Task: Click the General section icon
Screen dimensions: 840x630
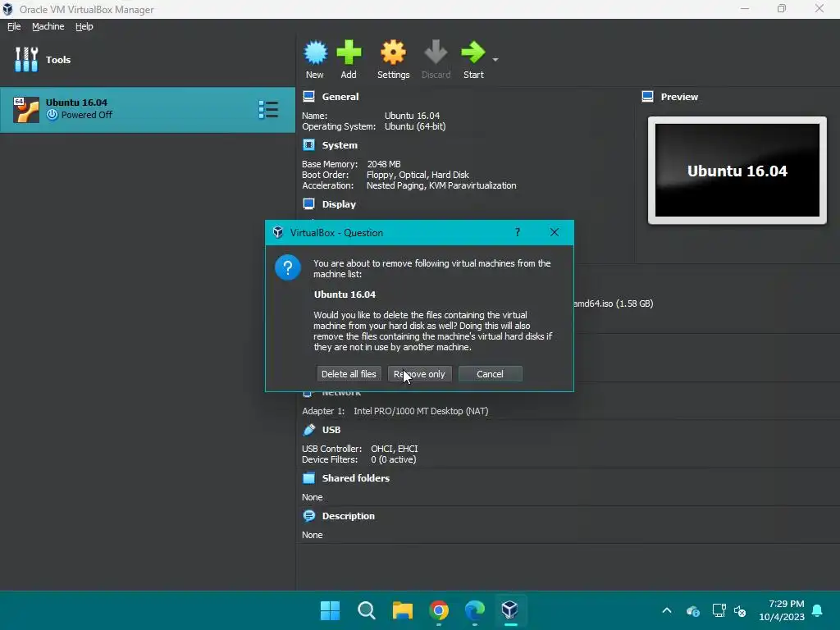Action: (308, 97)
